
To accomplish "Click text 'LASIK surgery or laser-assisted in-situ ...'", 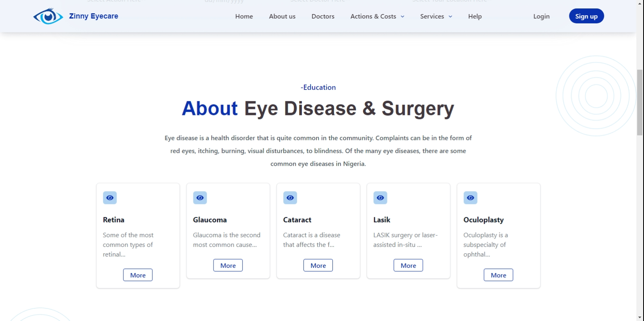I will pos(405,240).
